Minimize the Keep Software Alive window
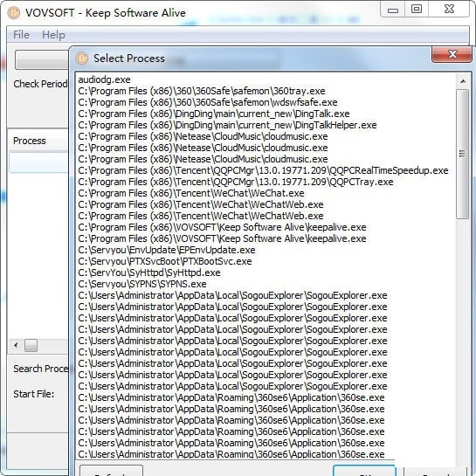This screenshot has width=476, height=476. pyautogui.click(x=392, y=10)
